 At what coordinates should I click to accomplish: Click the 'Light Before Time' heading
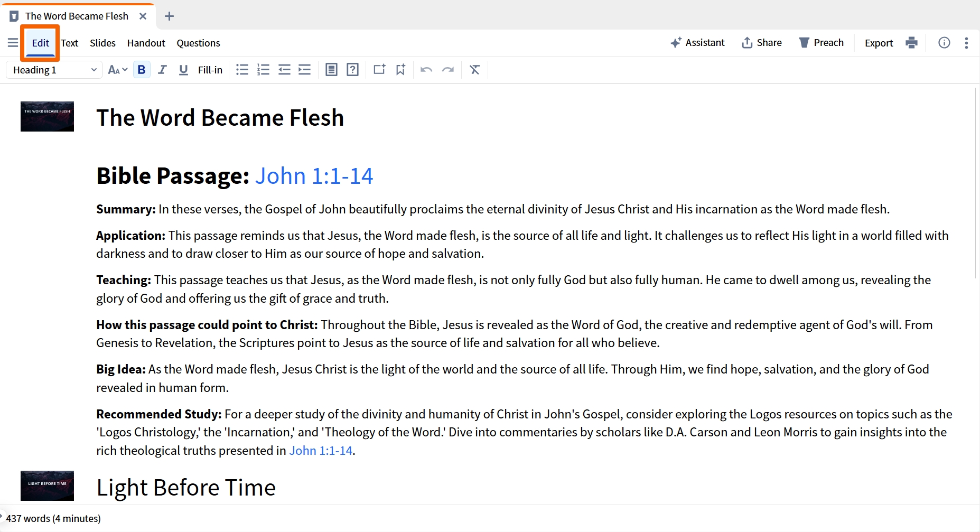[186, 488]
